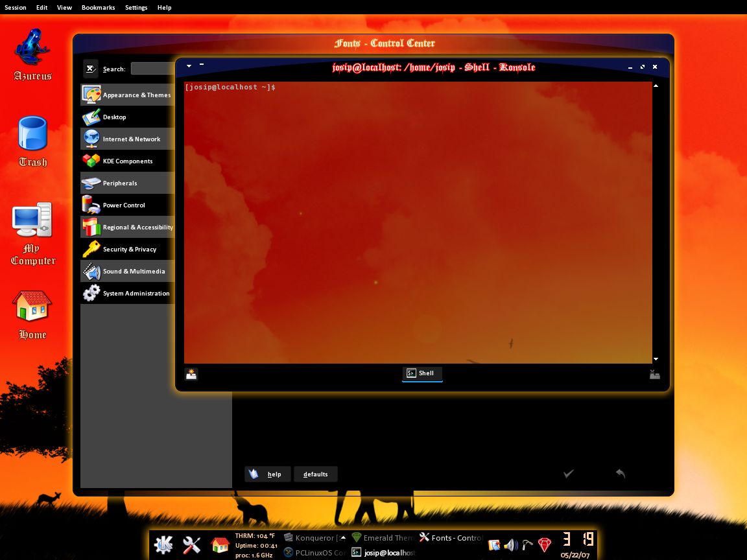Launch the wrench-and-screwdriver tool on the panel
This screenshot has width=747, height=560.
191,545
